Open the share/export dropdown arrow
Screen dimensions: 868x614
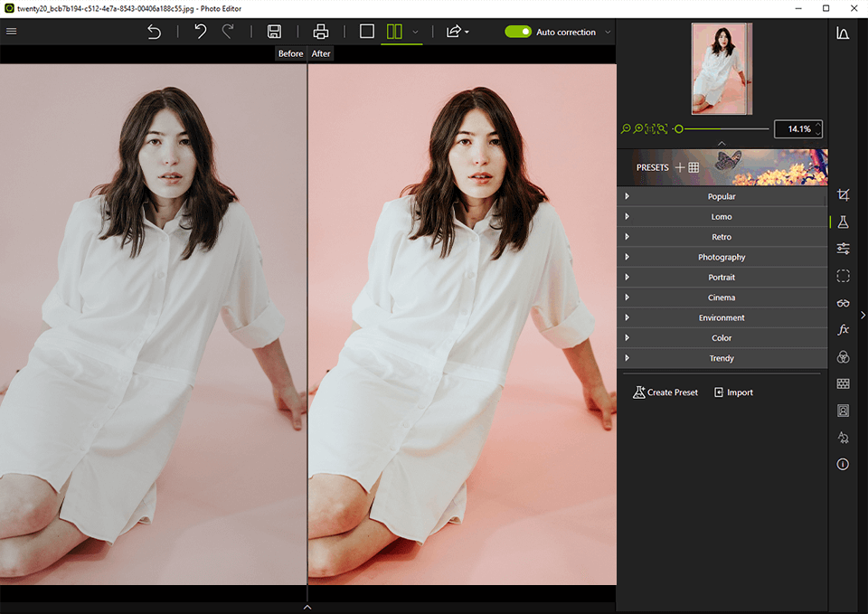(466, 33)
